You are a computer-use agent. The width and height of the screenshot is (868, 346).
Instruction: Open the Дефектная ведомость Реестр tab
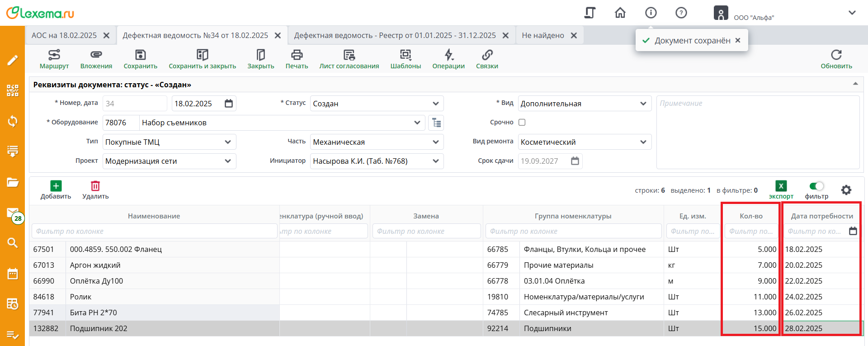pos(394,35)
